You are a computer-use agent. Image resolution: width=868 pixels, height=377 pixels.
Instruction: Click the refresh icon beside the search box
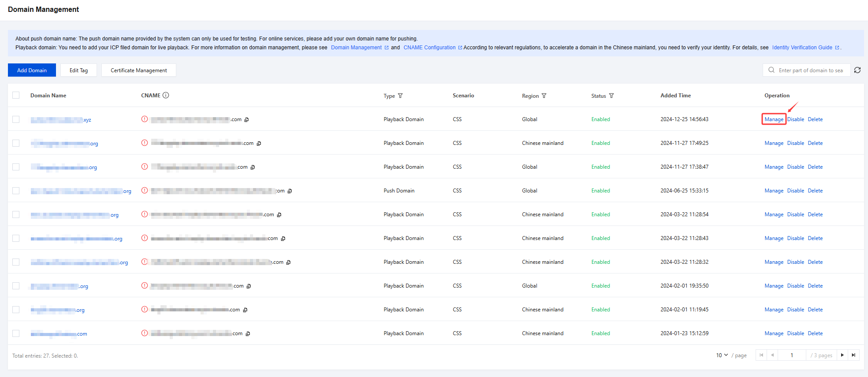point(857,70)
